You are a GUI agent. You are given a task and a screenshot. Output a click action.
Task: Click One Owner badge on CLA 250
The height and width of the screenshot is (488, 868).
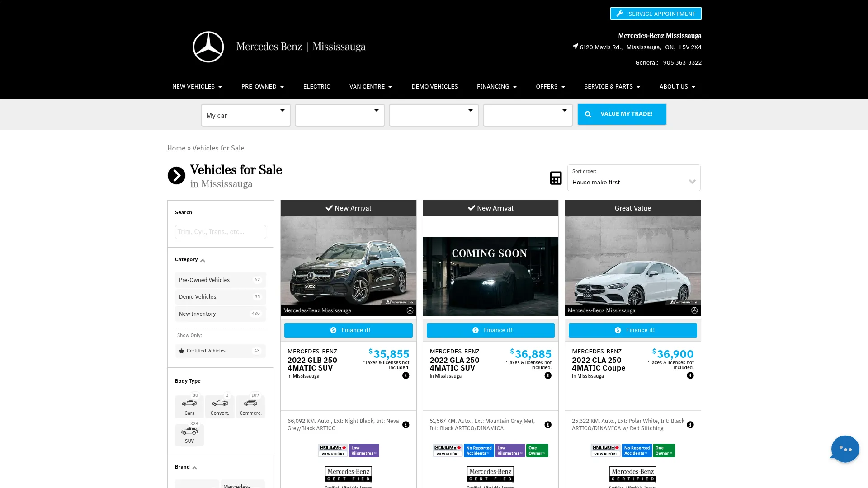point(664,450)
